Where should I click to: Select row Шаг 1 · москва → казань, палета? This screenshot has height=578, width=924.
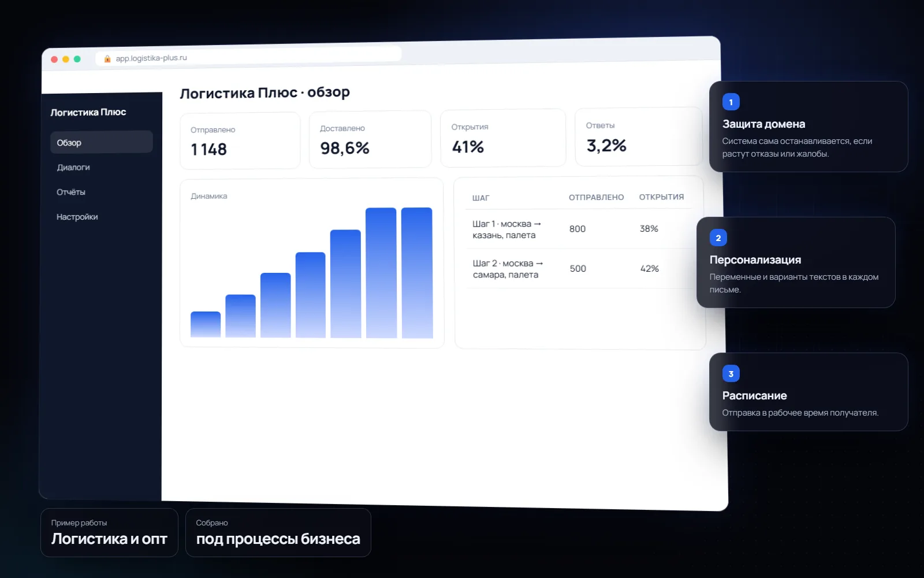580,229
